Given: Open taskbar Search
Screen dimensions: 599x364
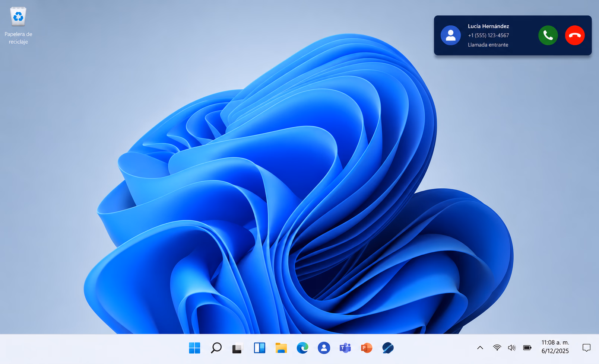Looking at the screenshot, I should point(216,348).
